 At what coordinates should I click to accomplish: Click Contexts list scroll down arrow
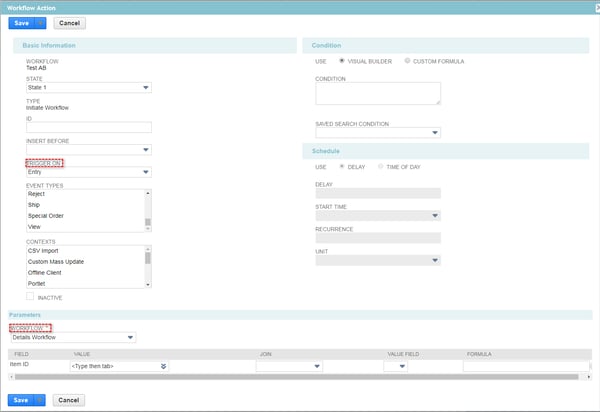pos(148,285)
